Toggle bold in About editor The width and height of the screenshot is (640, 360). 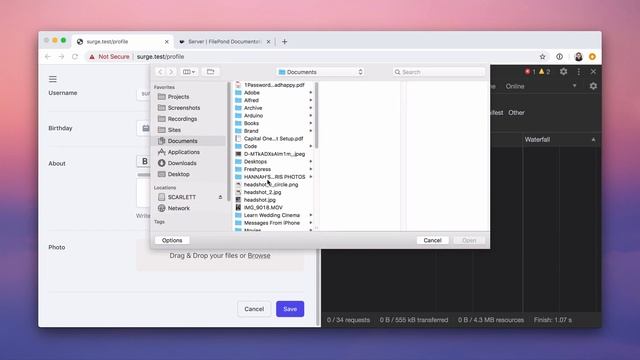144,161
